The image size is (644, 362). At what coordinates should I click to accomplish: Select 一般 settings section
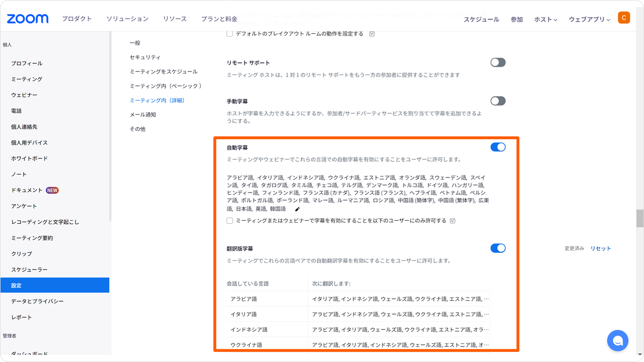coord(135,43)
